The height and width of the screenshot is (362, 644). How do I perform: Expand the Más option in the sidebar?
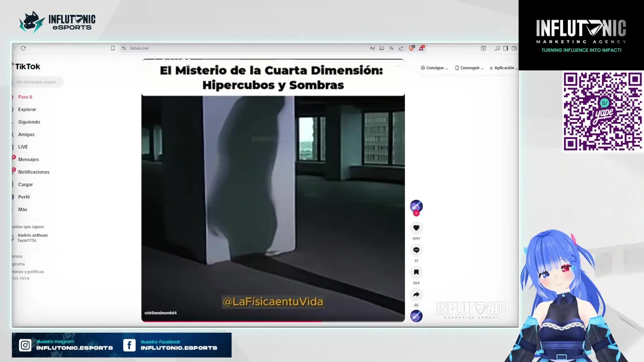pyautogui.click(x=23, y=209)
